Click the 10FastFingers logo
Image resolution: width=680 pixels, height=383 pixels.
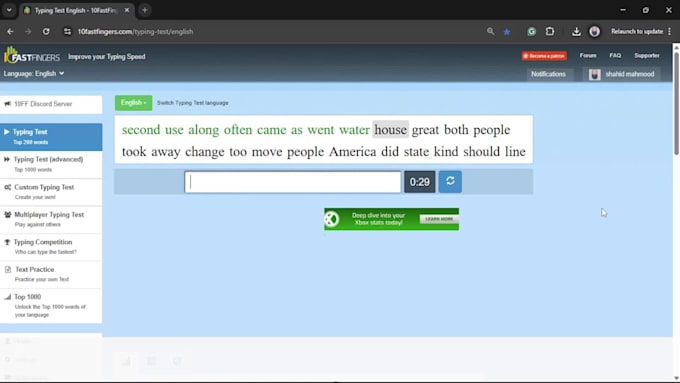tap(32, 56)
